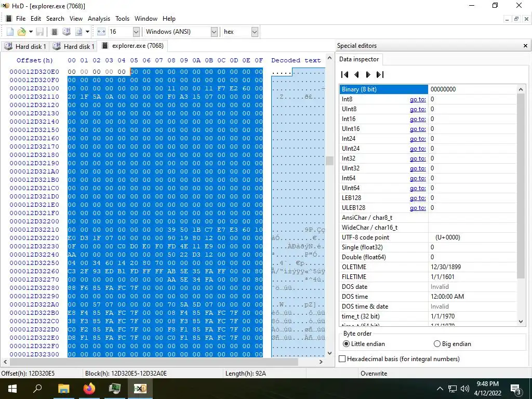Click the go to link for ULEB128
Viewport: 532px width, 399px height.
tap(418, 208)
